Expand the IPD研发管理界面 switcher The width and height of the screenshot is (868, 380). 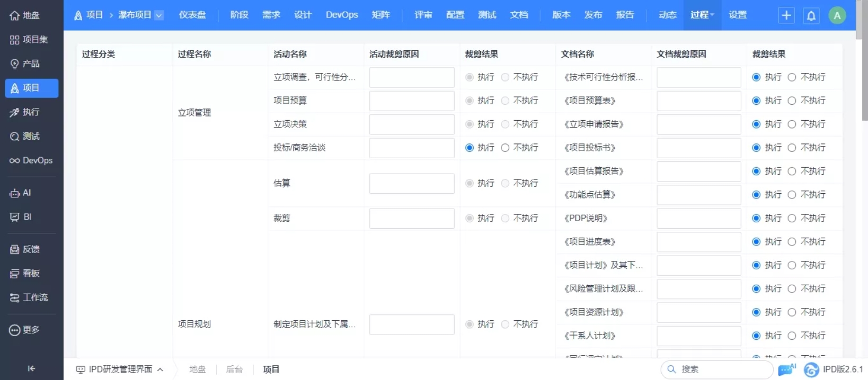[120, 369]
